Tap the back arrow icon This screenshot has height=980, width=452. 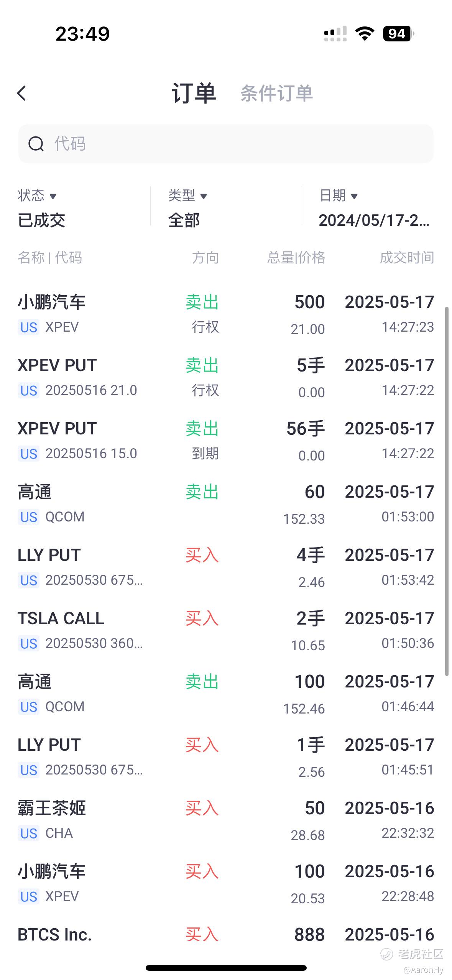pos(22,93)
